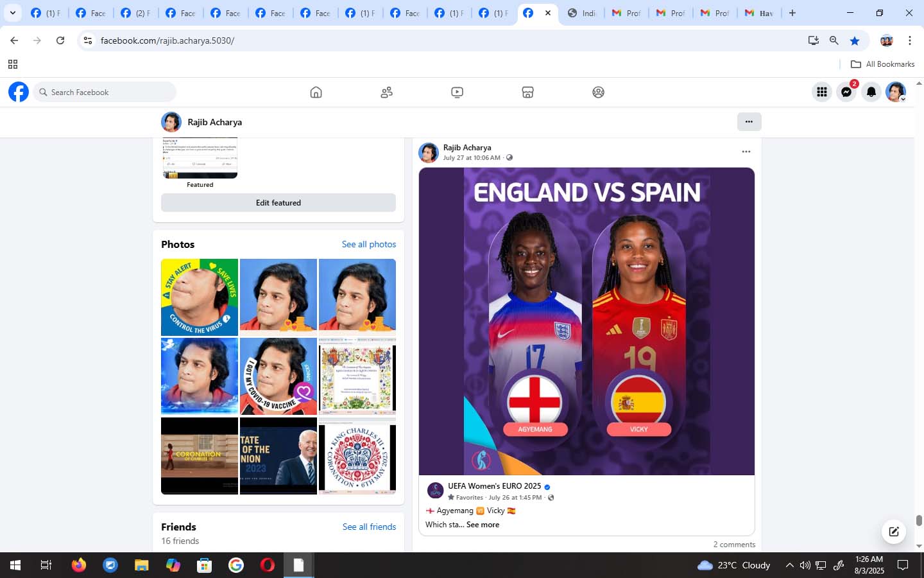Image resolution: width=924 pixels, height=578 pixels.
Task: Open the Facebook menu grid icon
Action: point(821,92)
